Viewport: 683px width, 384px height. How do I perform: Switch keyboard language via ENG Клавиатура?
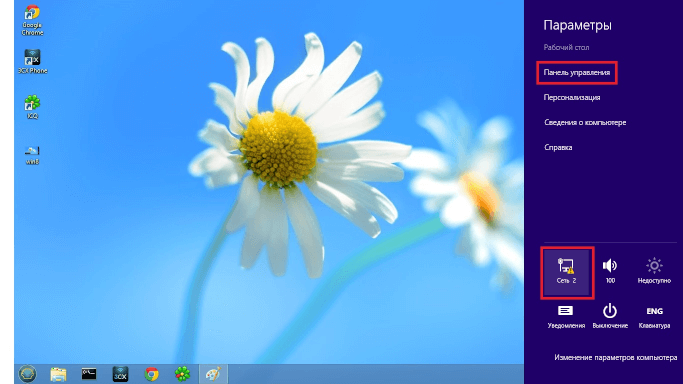654,317
